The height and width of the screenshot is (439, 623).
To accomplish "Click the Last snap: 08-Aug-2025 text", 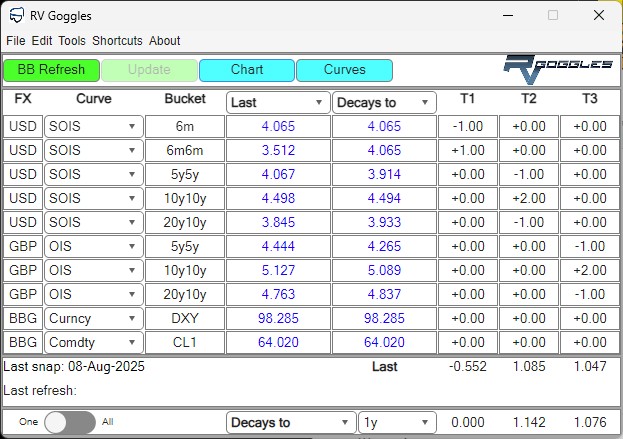I will (x=74, y=366).
